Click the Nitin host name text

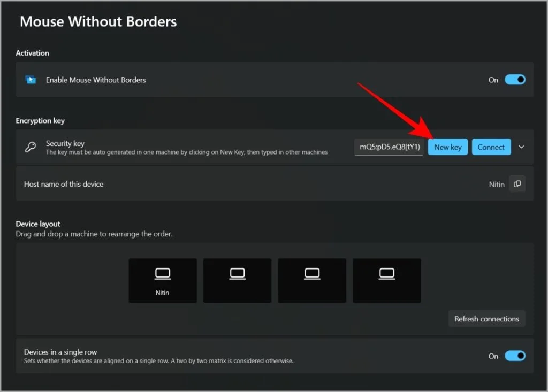(x=497, y=185)
